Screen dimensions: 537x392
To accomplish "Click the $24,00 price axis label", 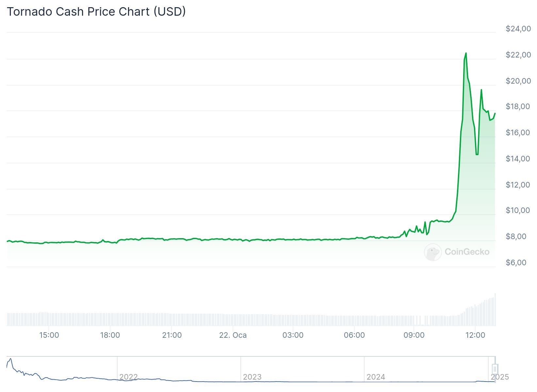I will point(518,29).
